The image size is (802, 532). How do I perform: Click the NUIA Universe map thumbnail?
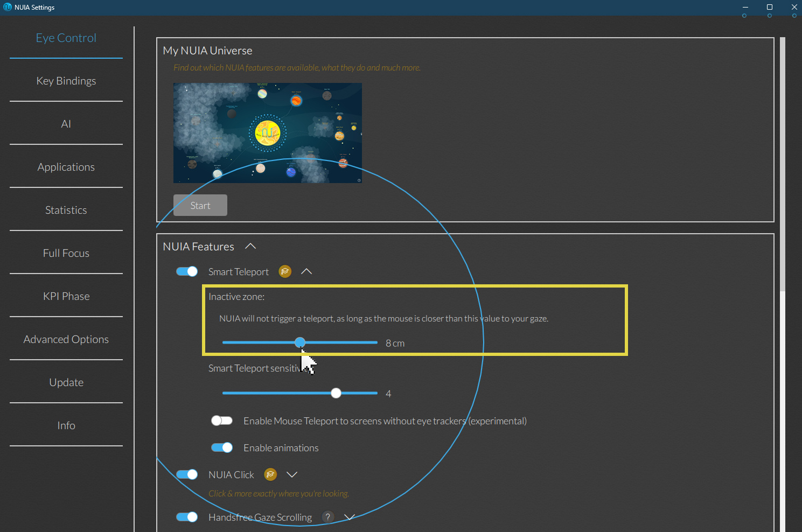[x=268, y=133]
